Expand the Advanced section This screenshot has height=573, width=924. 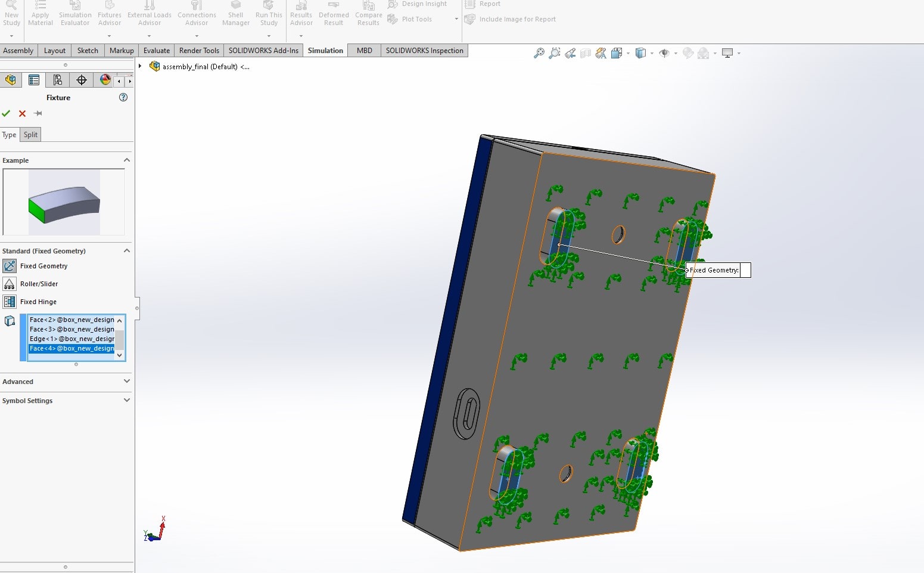(x=126, y=381)
